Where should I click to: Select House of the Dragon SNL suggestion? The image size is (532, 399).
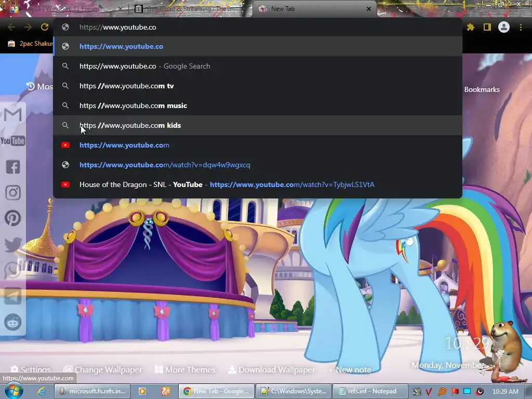pos(258,184)
